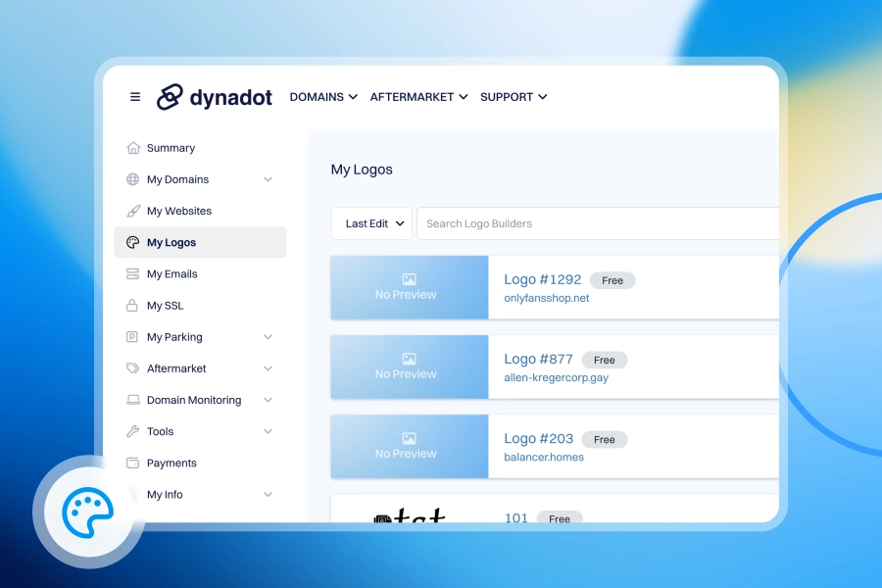The height and width of the screenshot is (588, 882).
Task: Click the large paint palette badge
Action: [x=88, y=512]
